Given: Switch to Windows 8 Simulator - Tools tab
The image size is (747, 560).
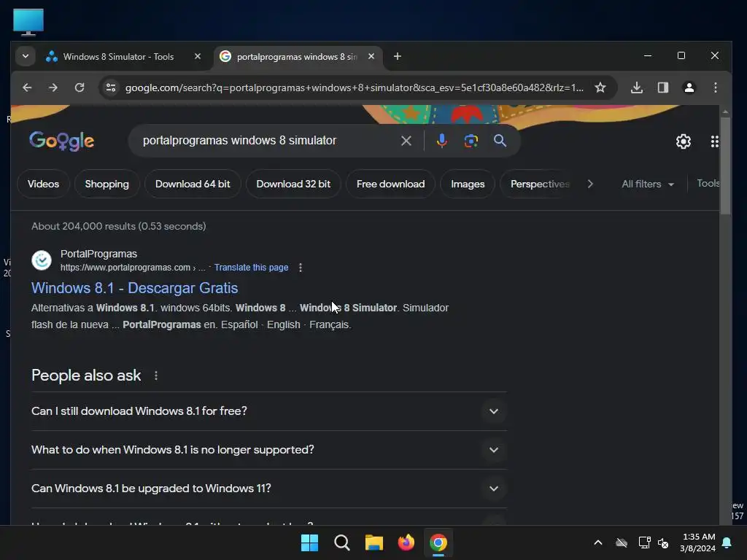Looking at the screenshot, I should tap(118, 57).
